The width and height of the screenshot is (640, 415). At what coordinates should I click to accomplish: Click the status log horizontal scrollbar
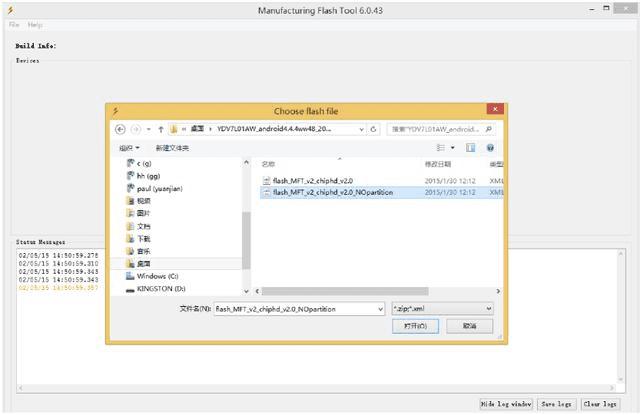coord(316,388)
